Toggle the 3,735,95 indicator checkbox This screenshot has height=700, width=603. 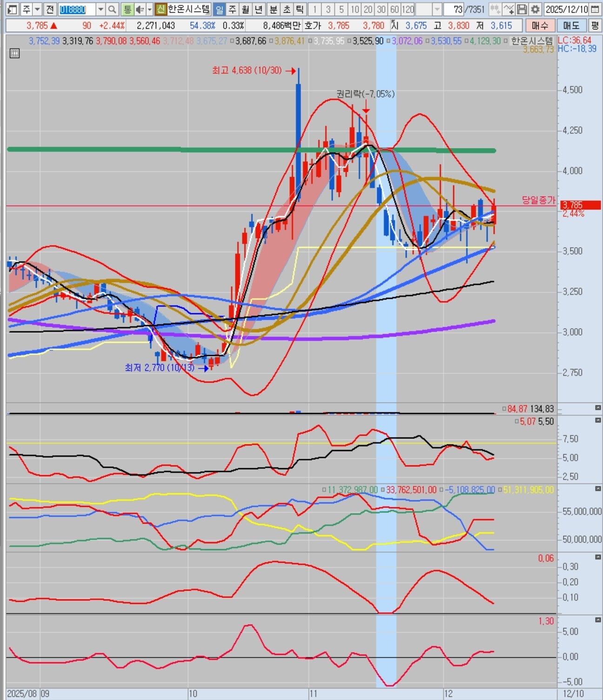tap(310, 41)
